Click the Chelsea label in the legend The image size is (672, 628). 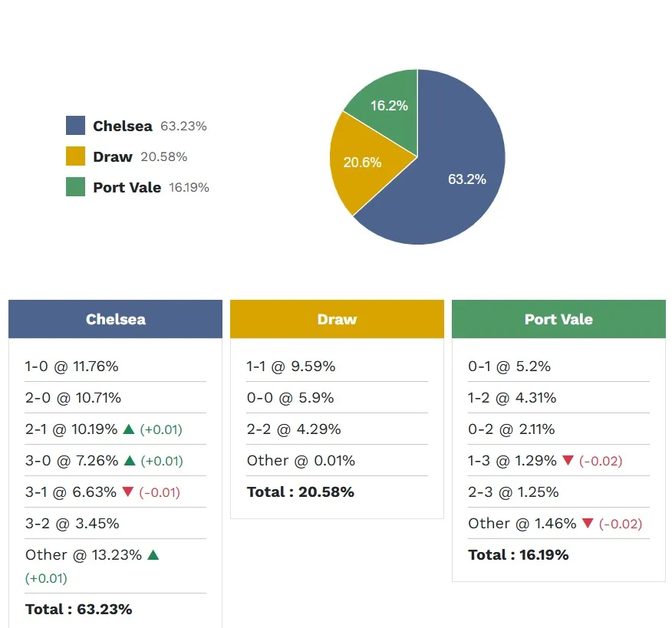123,127
